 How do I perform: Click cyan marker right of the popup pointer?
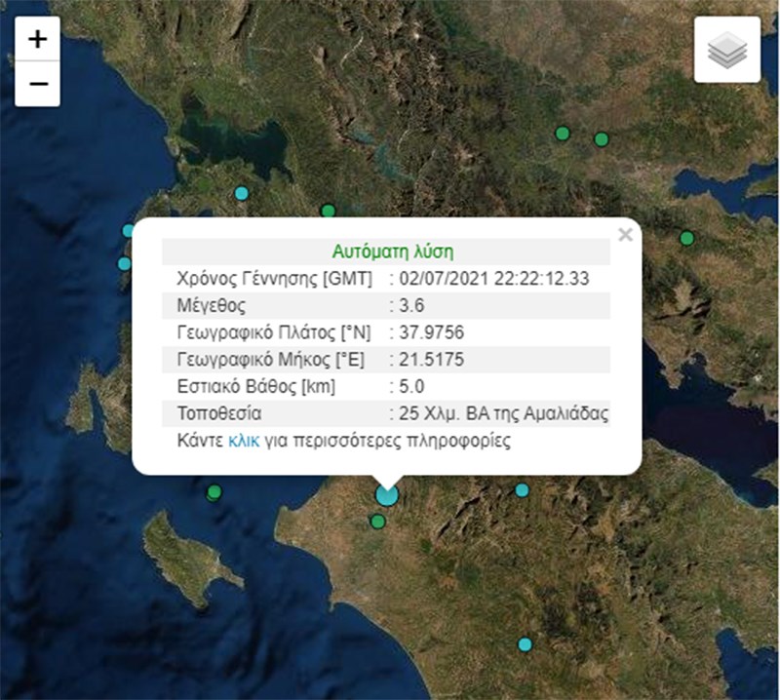(x=522, y=490)
